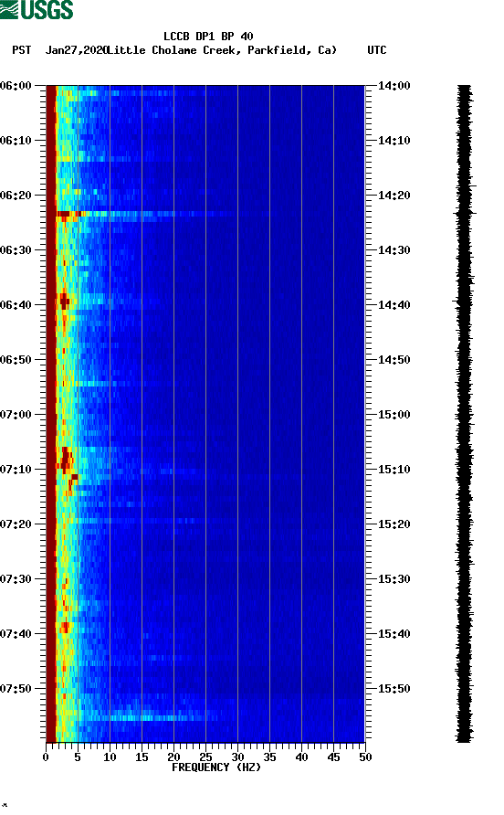Click the "14:00" UTC time label

click(394, 86)
